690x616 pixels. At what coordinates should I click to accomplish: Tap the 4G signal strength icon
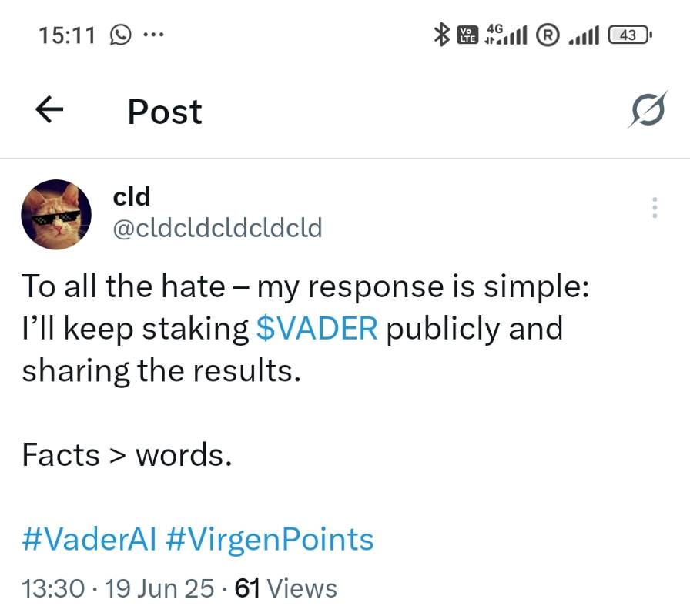(505, 34)
